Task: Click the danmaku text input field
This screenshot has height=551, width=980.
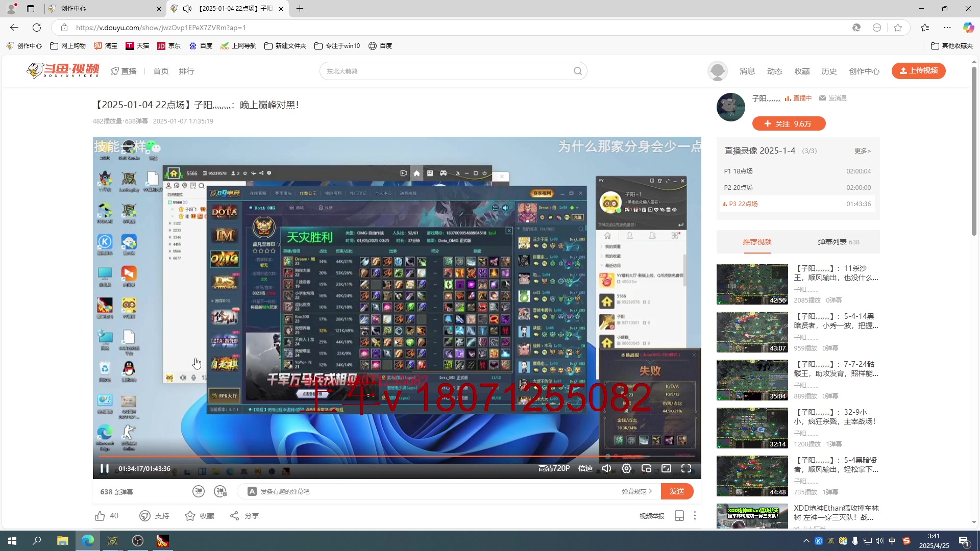Action: coord(434,491)
